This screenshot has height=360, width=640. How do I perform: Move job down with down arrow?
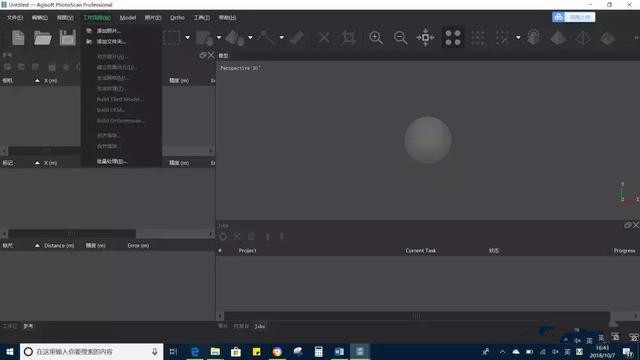point(281,236)
